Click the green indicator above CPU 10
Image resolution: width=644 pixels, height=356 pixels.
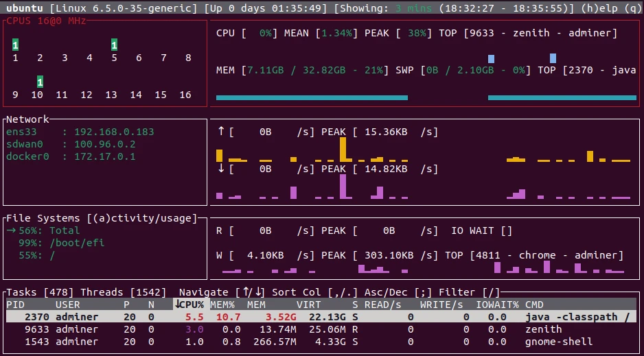coord(40,82)
